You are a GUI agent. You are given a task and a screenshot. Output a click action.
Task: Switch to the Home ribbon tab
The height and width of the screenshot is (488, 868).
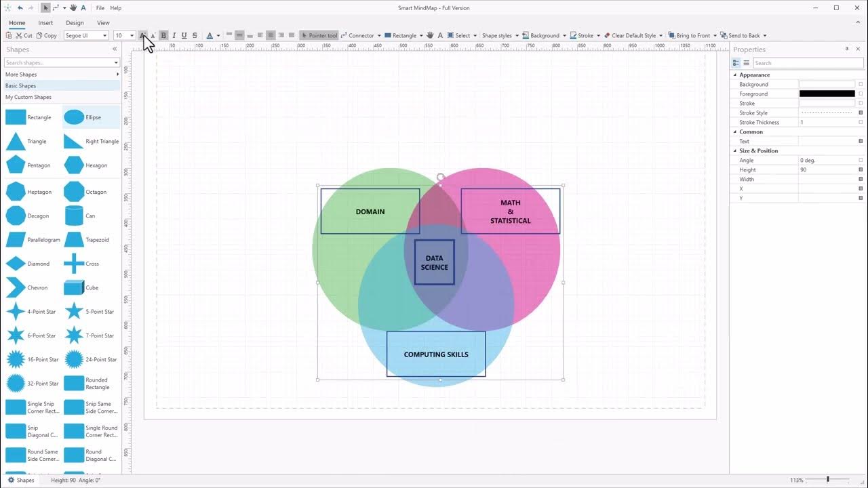pyautogui.click(x=17, y=23)
